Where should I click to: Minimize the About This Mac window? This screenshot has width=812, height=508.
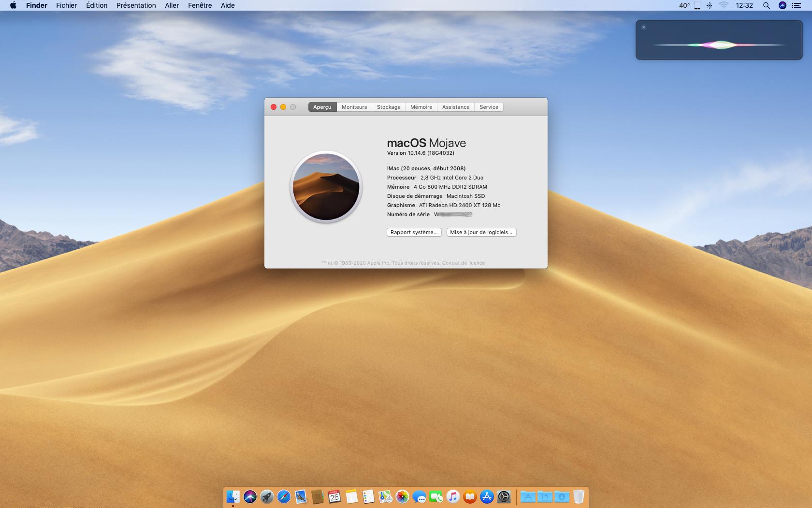(x=283, y=107)
